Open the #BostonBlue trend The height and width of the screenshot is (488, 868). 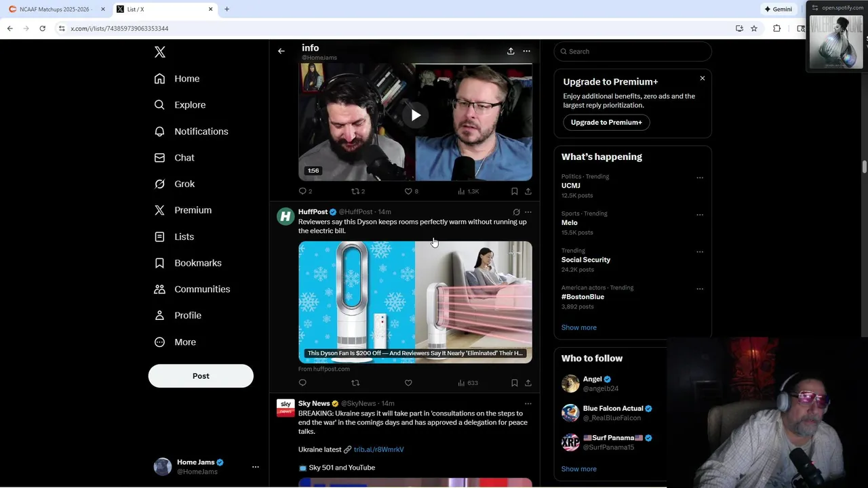(583, 297)
